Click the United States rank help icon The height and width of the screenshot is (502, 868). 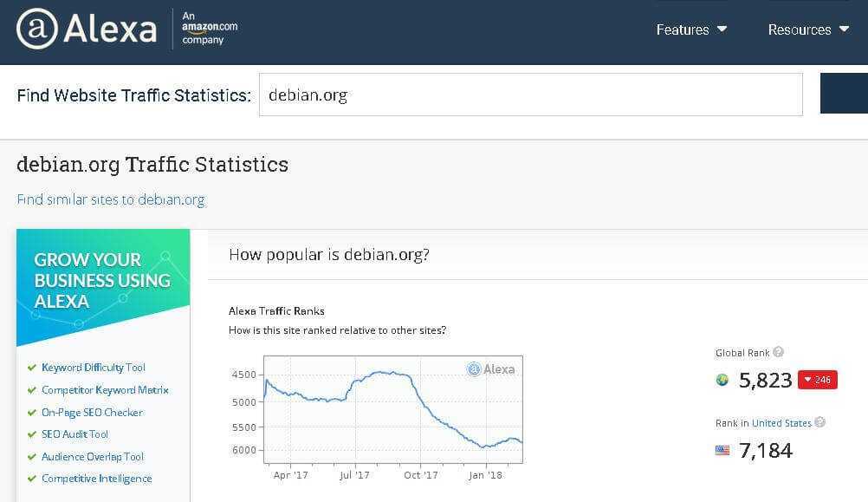(819, 422)
